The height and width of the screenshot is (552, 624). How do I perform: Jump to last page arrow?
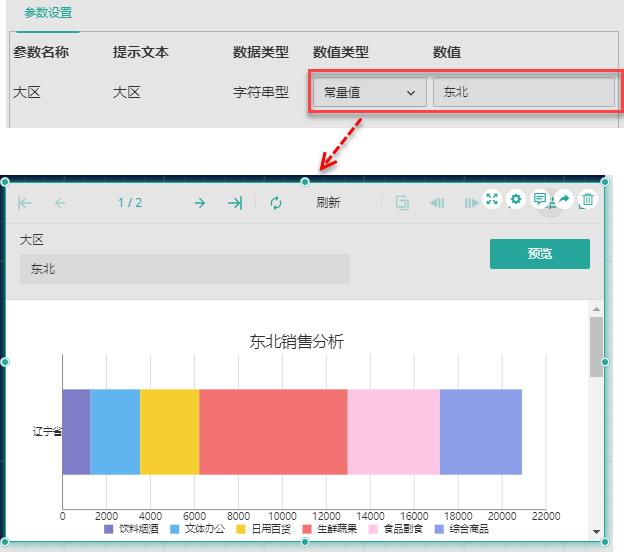[235, 203]
